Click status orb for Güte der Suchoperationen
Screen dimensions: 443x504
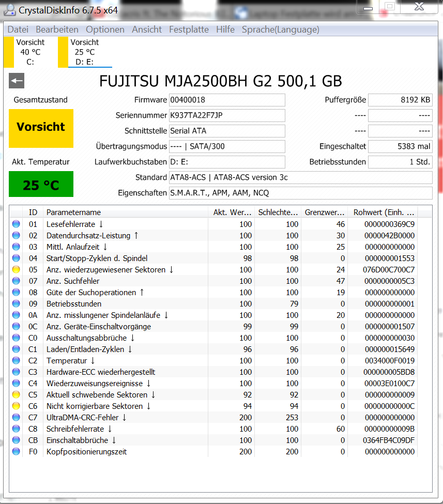pos(16,292)
